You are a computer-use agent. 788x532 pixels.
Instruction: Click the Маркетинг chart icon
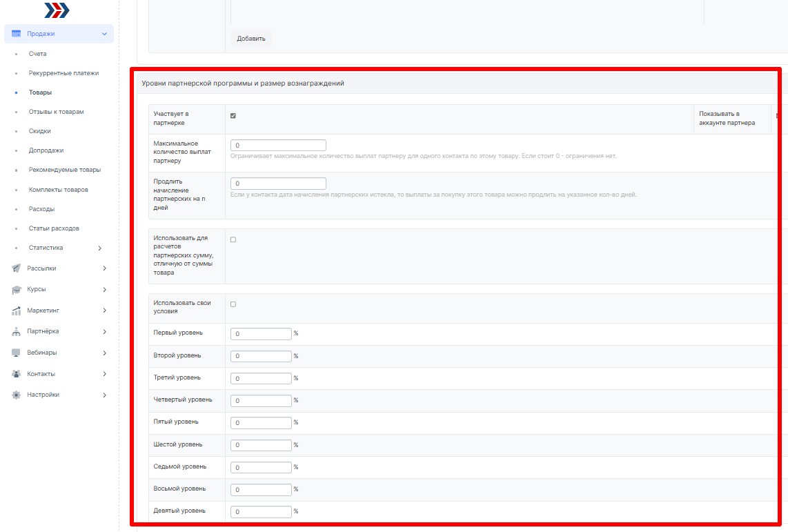tap(17, 311)
